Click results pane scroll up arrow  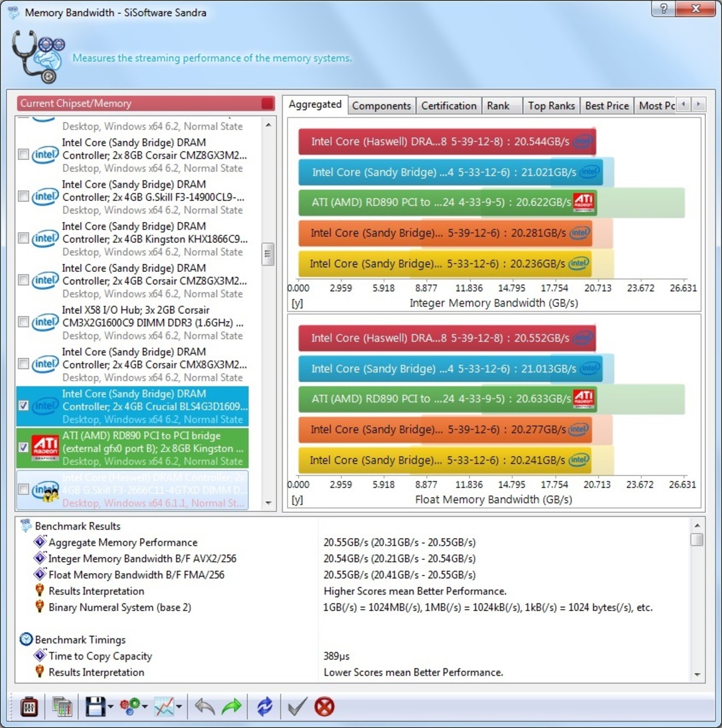(697, 525)
